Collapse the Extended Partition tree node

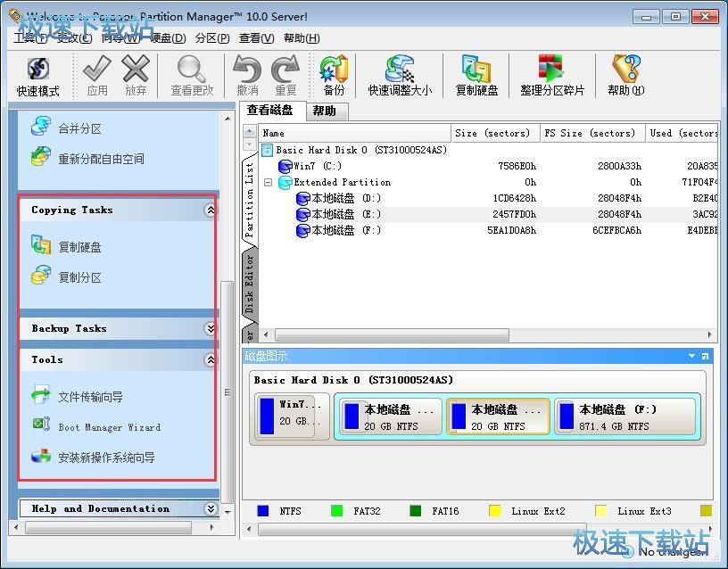(268, 183)
